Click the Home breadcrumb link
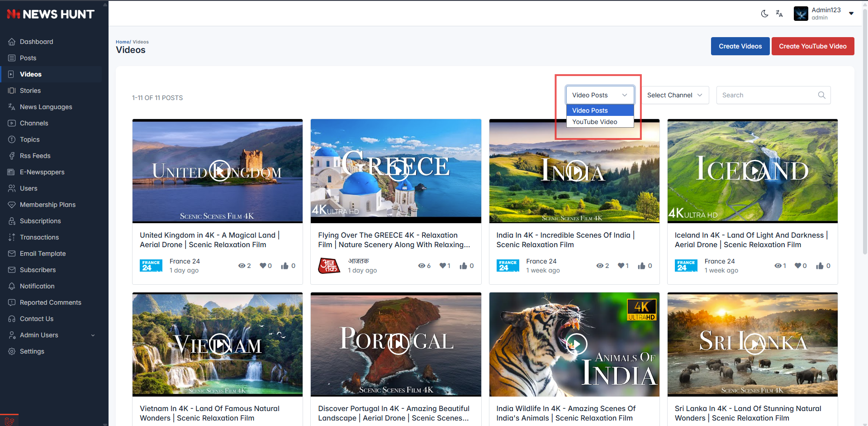Image resolution: width=868 pixels, height=426 pixels. pyautogui.click(x=122, y=42)
